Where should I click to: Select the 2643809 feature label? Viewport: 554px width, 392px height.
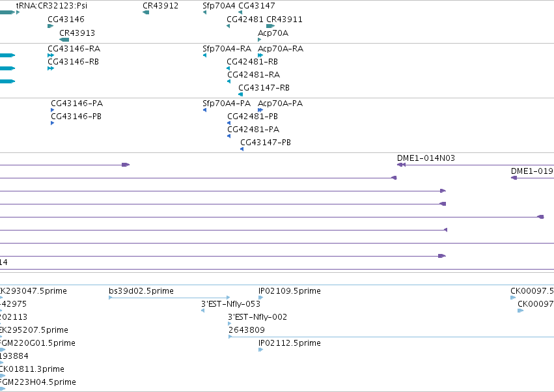coord(247,330)
